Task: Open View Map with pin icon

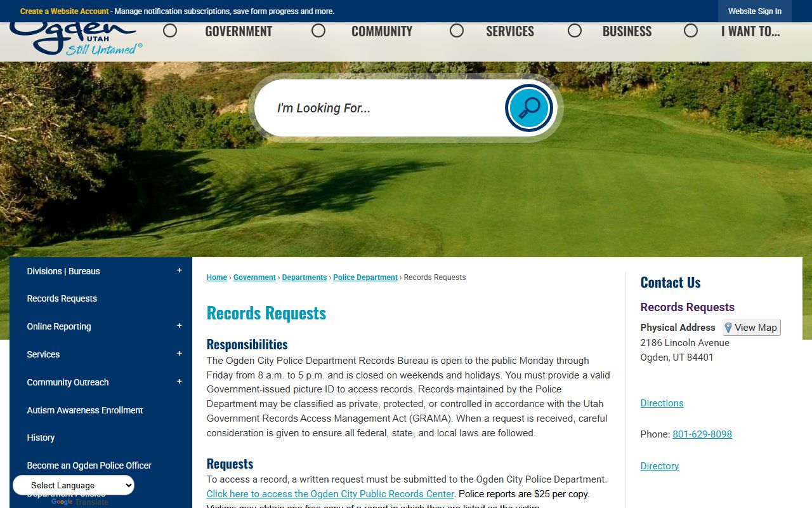Action: pos(751,328)
